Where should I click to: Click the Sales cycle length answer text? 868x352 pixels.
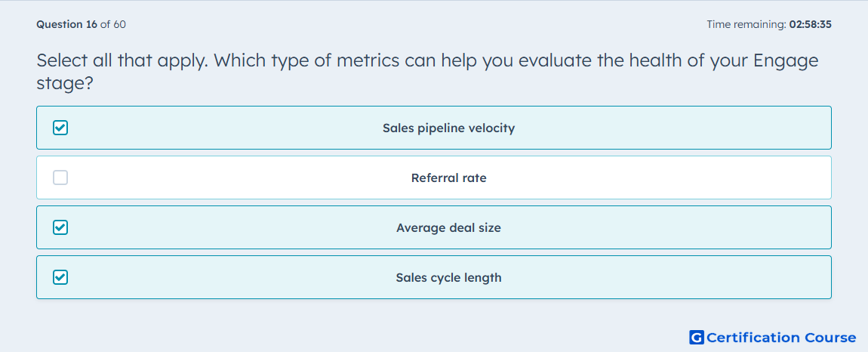[x=448, y=277]
